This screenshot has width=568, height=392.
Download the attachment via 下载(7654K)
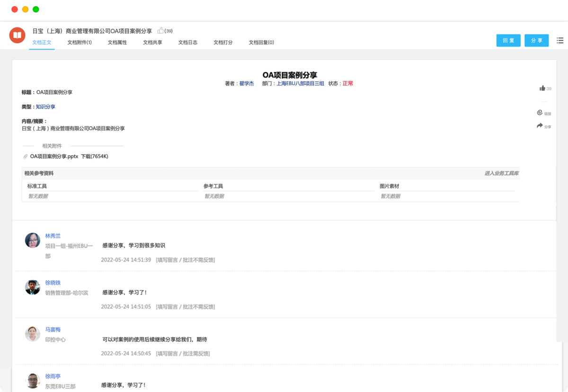pyautogui.click(x=95, y=157)
